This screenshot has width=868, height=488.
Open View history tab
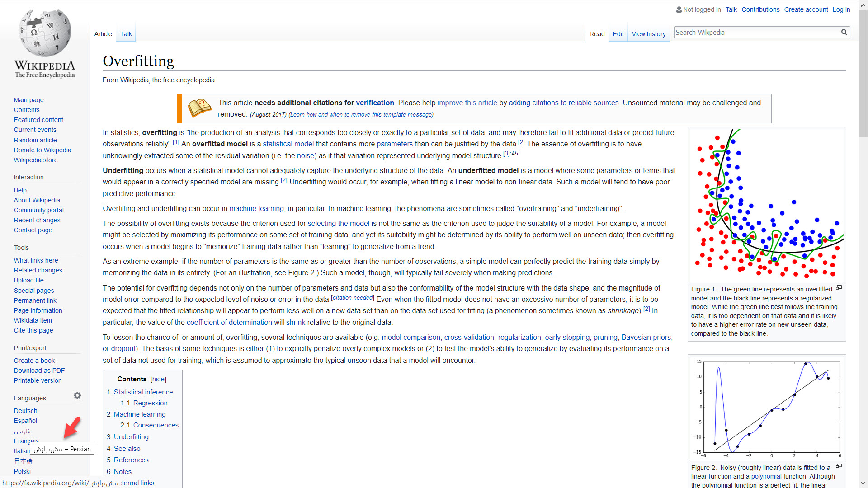649,34
